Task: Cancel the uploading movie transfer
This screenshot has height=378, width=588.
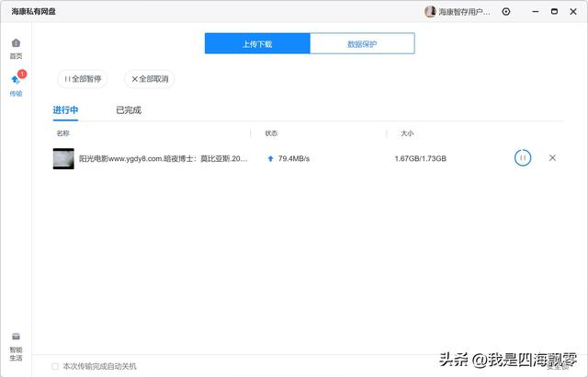Action: coord(552,157)
